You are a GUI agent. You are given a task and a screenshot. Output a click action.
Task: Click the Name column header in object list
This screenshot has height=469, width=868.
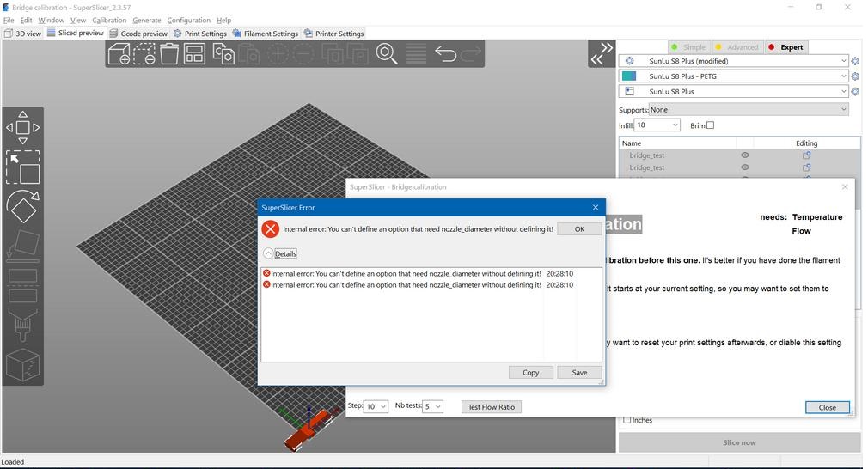(631, 143)
